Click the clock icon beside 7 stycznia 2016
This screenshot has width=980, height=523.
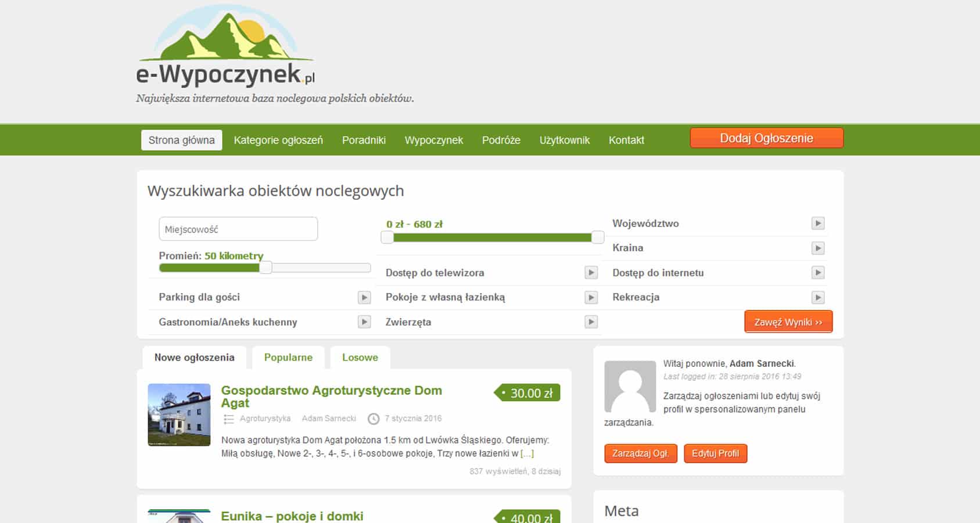[x=374, y=419]
